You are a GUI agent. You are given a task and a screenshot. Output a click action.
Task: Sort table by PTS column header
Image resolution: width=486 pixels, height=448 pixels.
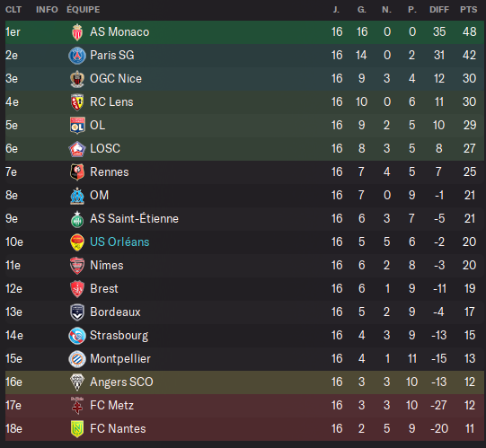(468, 10)
